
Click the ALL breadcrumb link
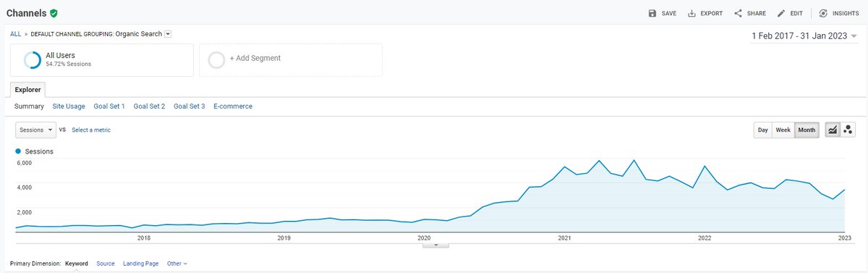click(x=15, y=33)
